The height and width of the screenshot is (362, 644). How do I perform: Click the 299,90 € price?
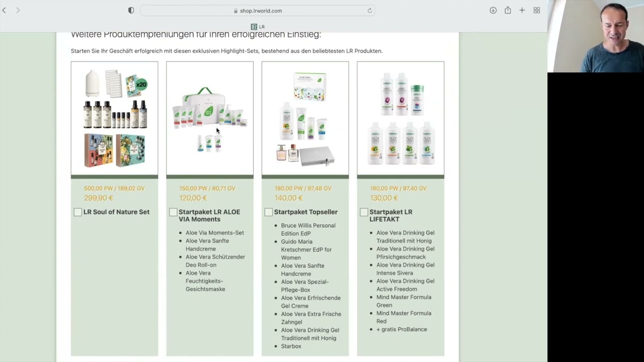99,198
